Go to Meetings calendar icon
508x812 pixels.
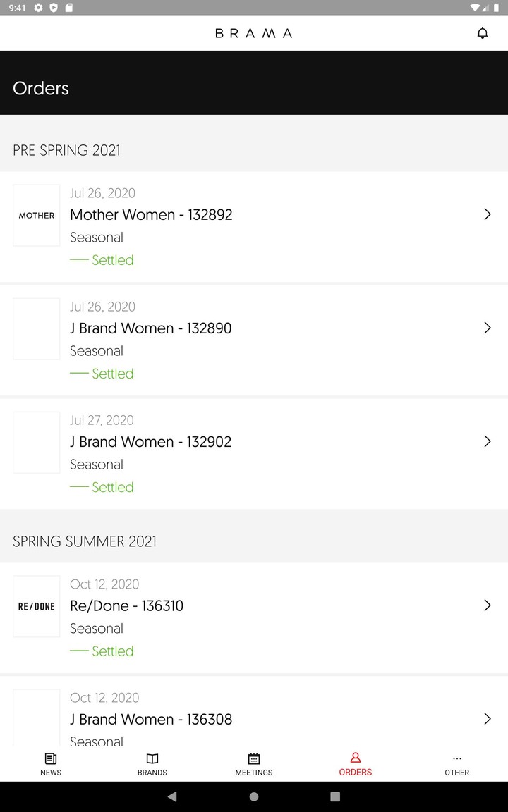coord(254,758)
